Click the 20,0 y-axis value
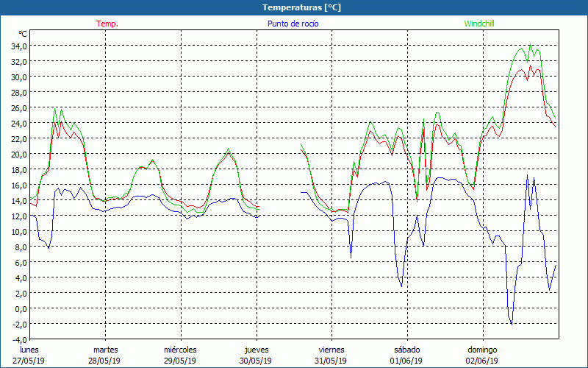The image size is (588, 368). pos(20,155)
